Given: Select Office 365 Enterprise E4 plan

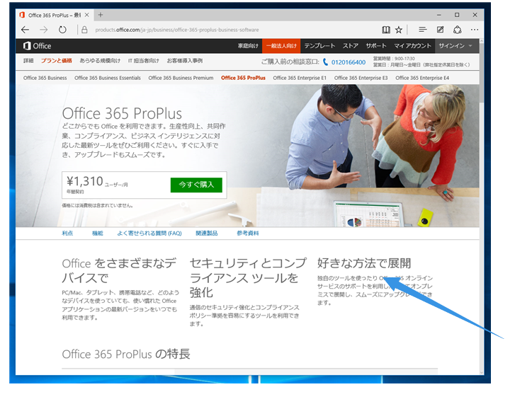Looking at the screenshot, I should click(x=422, y=78).
